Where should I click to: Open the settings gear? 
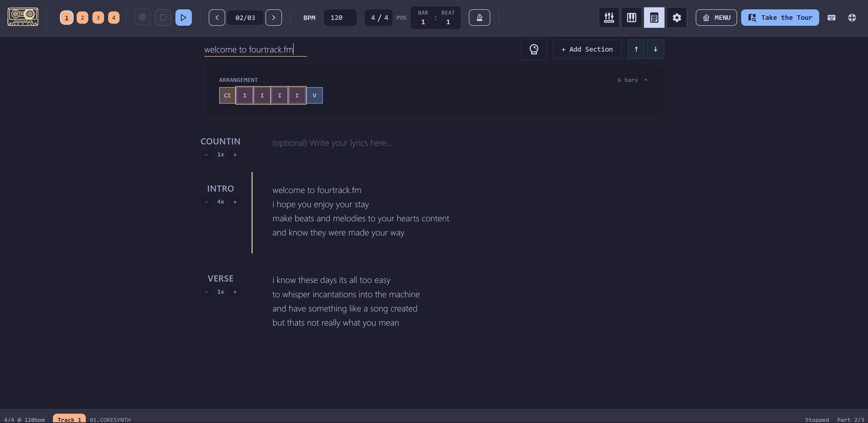pos(677,17)
